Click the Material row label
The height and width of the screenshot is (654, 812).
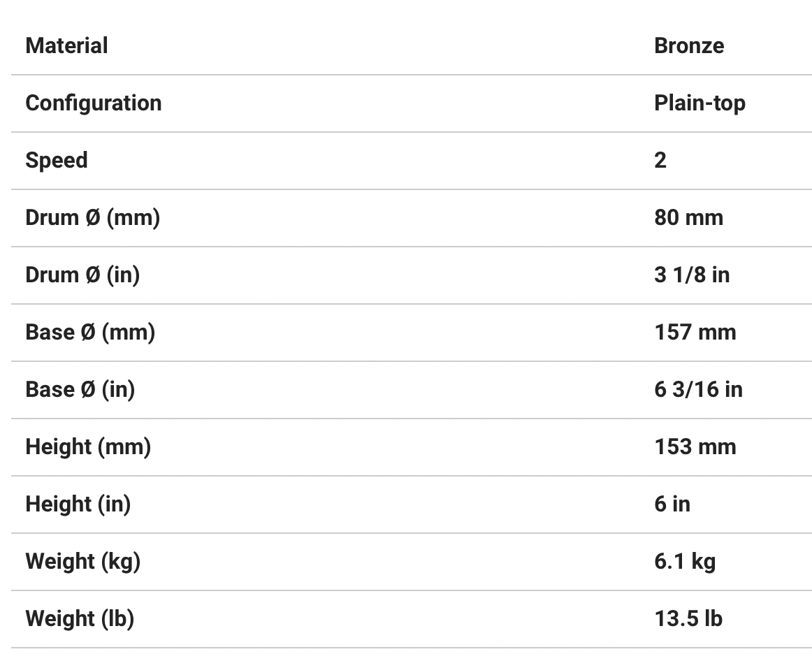66,46
